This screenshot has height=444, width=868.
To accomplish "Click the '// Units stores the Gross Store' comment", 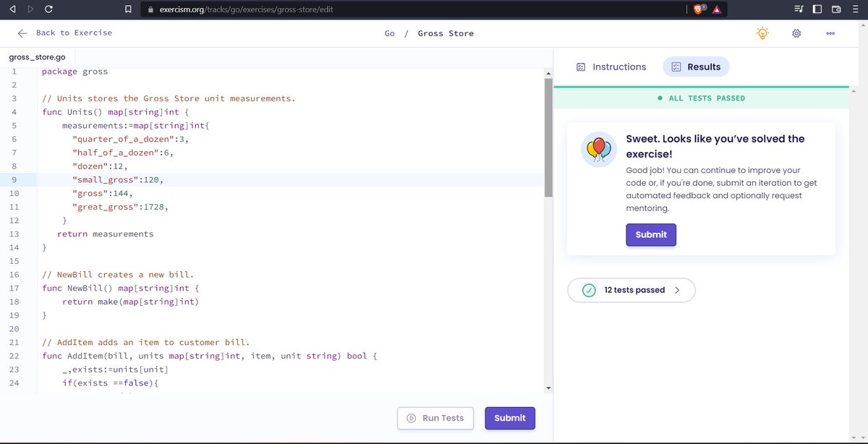I will (x=169, y=98).
